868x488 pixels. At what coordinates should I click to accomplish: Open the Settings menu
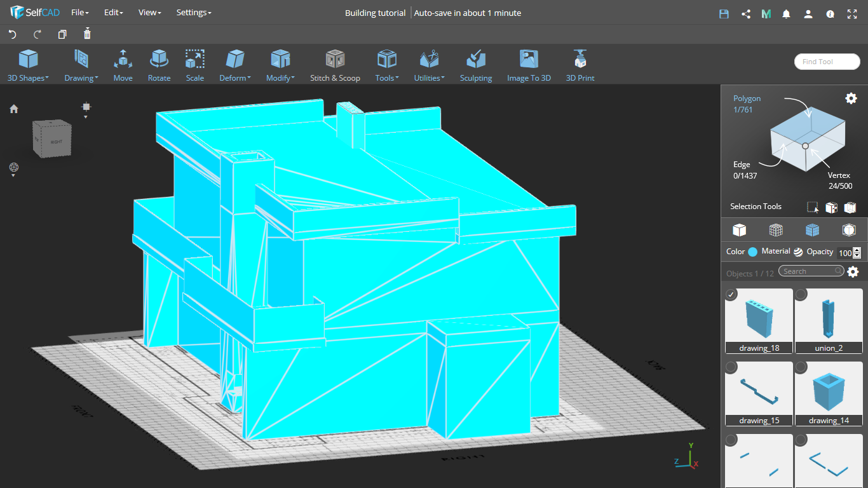click(x=194, y=13)
